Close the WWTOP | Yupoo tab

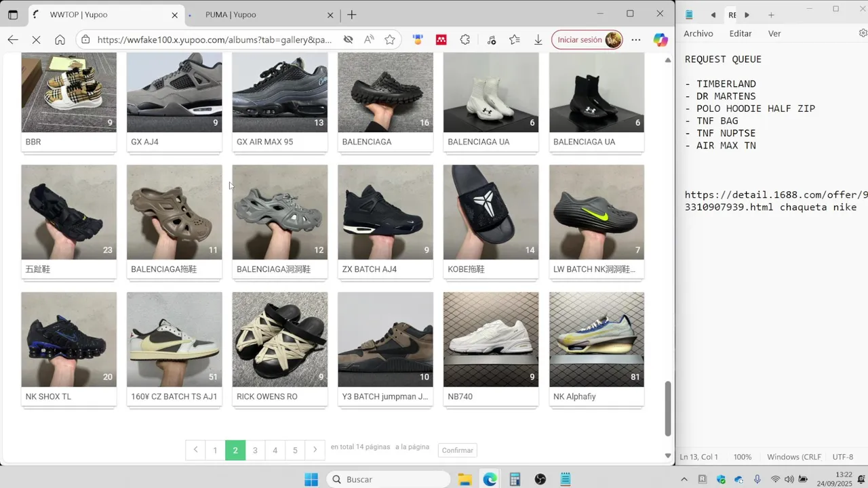click(x=175, y=14)
